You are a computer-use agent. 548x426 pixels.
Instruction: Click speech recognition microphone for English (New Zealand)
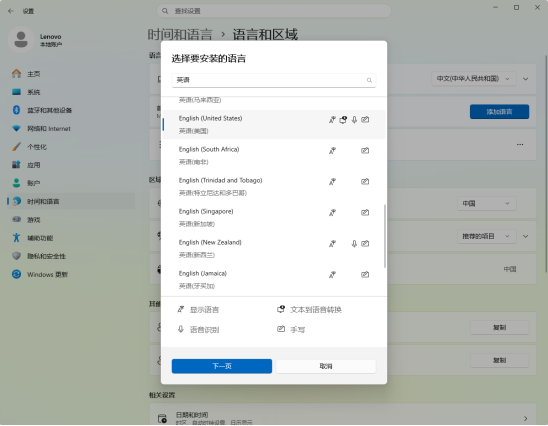click(x=354, y=244)
